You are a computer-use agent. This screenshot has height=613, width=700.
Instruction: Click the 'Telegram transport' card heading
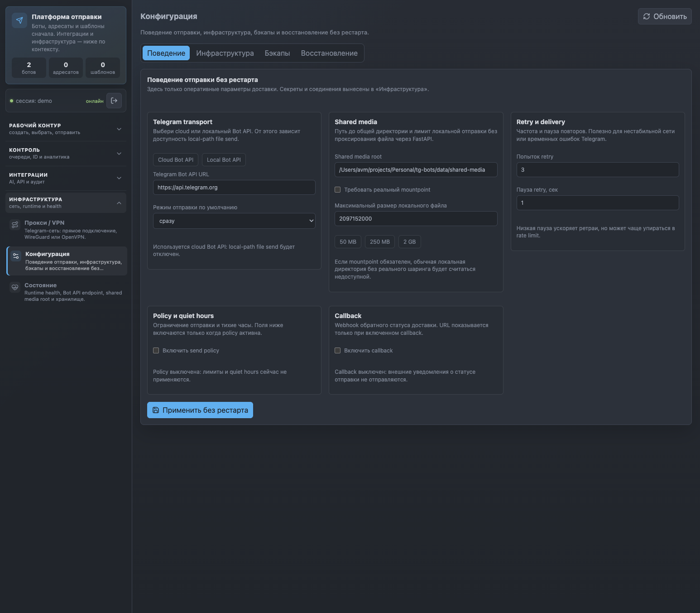tap(182, 122)
